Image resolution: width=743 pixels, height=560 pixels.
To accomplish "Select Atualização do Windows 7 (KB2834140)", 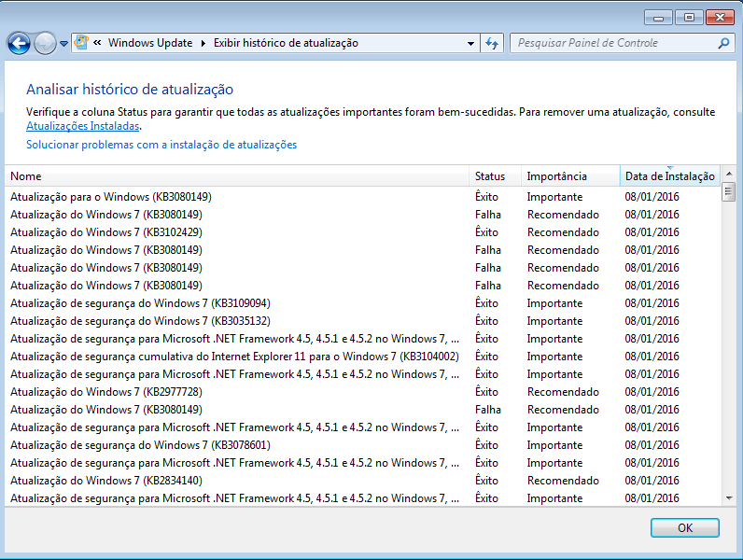I will pos(362,481).
